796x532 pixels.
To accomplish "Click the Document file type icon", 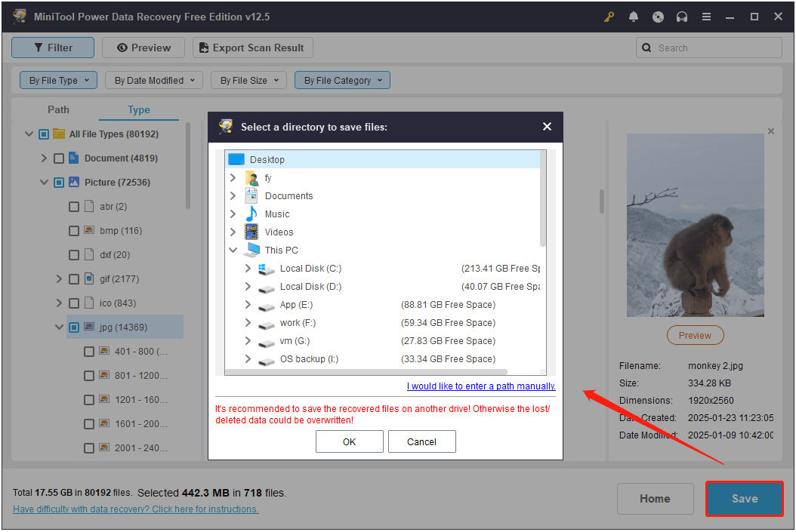I will [73, 158].
